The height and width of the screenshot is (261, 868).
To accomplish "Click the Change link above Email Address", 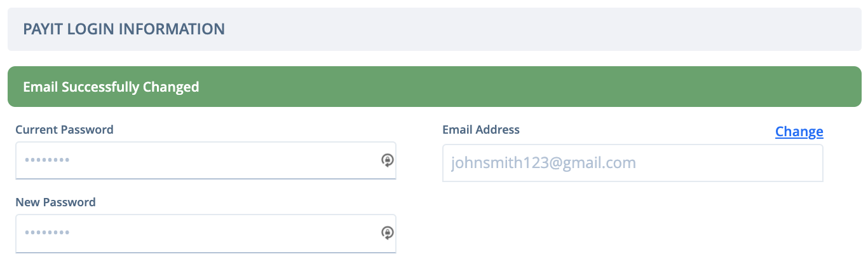I will tap(799, 132).
